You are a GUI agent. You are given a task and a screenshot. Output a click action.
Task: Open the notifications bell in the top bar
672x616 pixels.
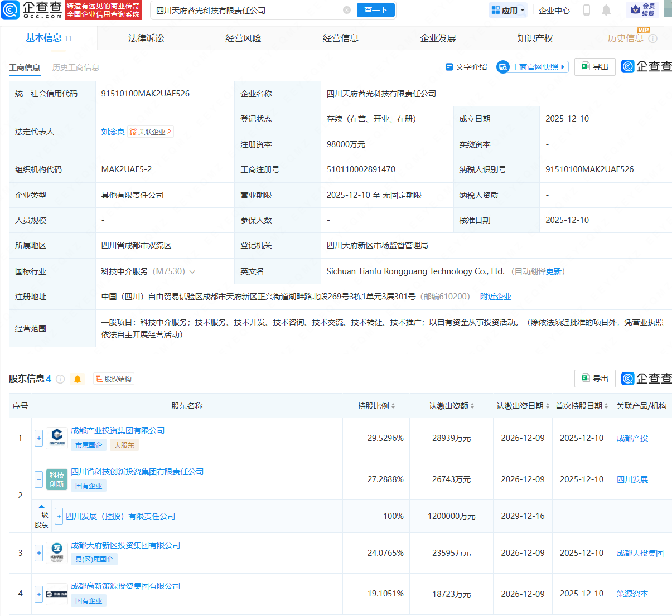pyautogui.click(x=605, y=10)
